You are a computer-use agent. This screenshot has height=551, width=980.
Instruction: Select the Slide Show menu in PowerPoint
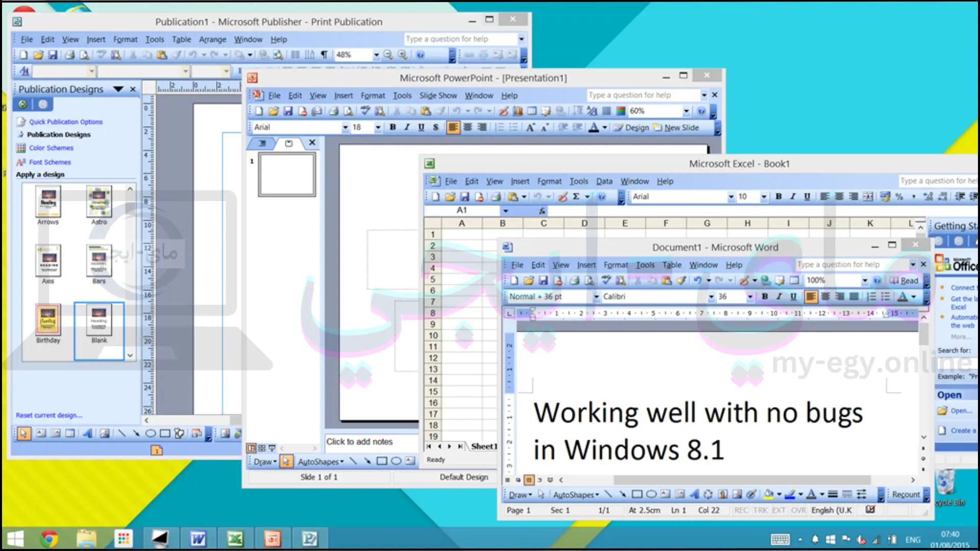[x=438, y=95]
